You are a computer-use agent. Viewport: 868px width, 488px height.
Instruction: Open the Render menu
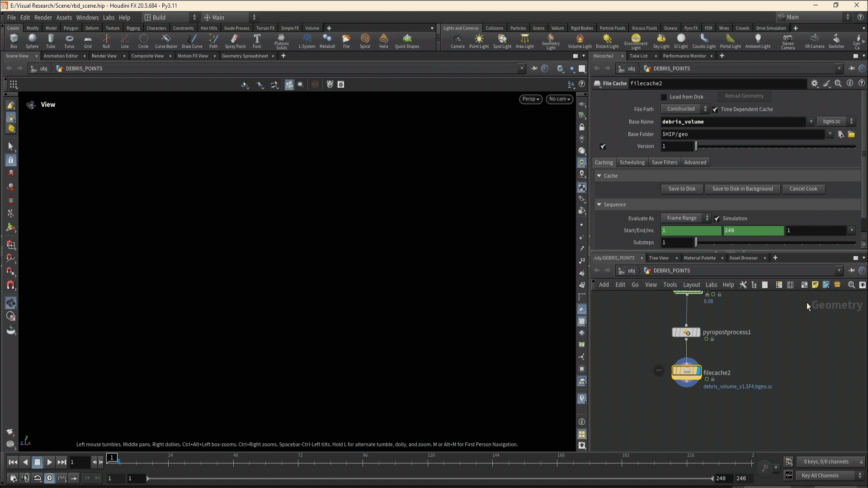(x=43, y=17)
